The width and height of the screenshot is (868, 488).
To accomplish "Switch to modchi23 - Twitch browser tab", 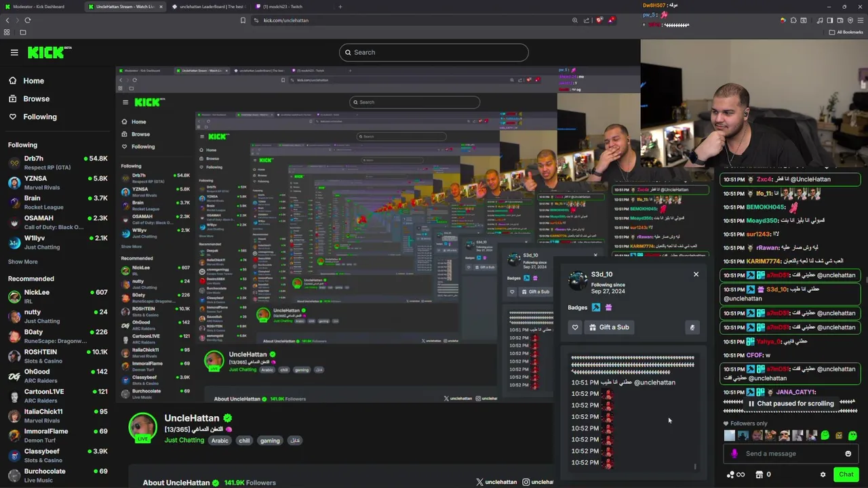I will pyautogui.click(x=290, y=7).
